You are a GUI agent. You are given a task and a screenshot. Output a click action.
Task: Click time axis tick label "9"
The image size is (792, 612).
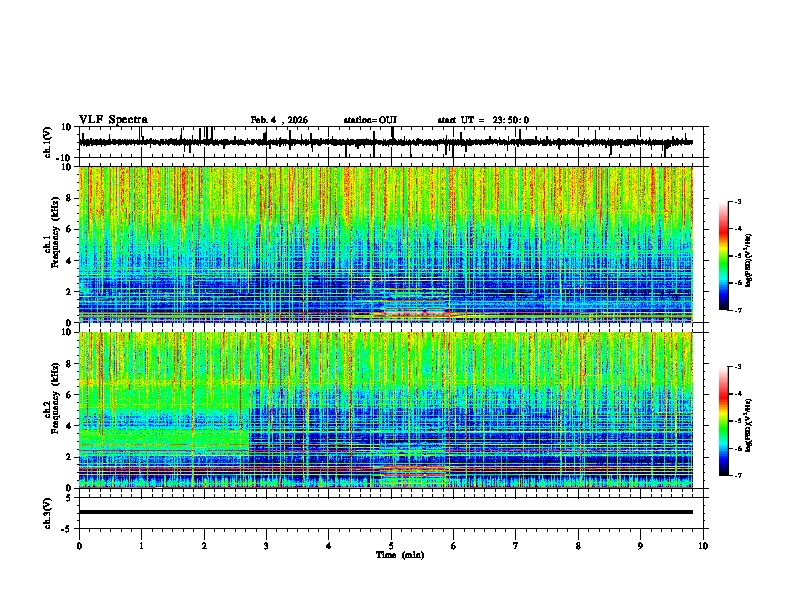640,546
